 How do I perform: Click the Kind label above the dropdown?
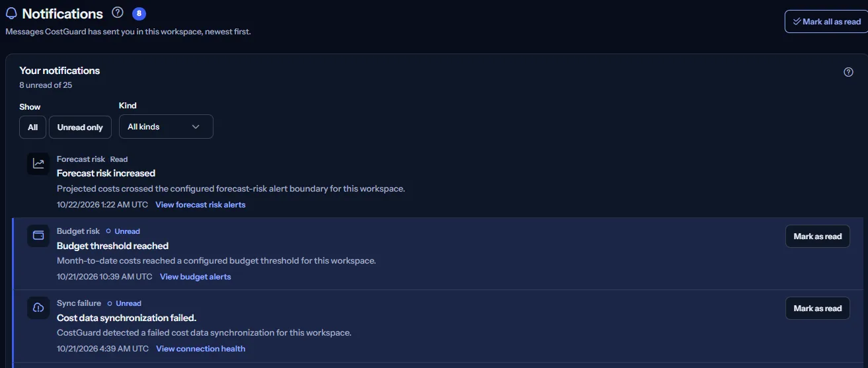tap(128, 105)
